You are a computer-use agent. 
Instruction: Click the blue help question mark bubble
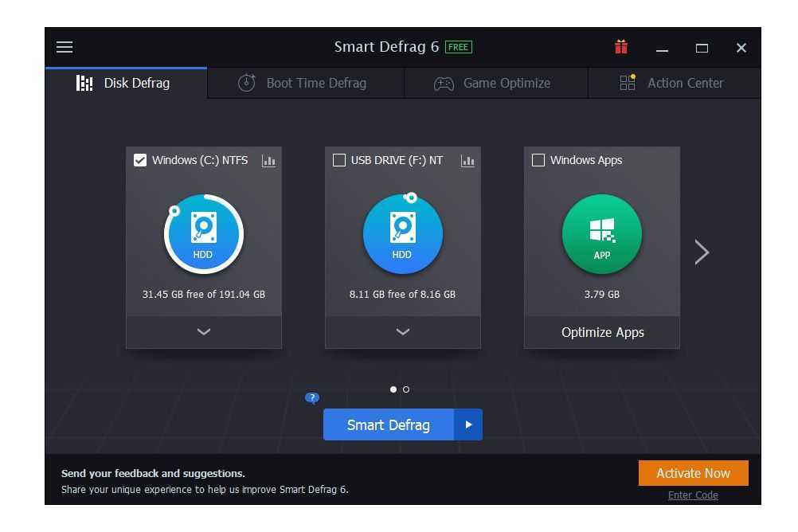point(312,398)
